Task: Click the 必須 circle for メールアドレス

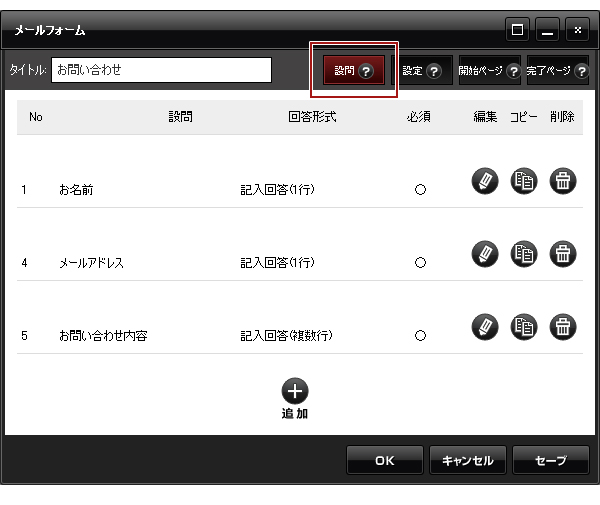Action: click(420, 263)
